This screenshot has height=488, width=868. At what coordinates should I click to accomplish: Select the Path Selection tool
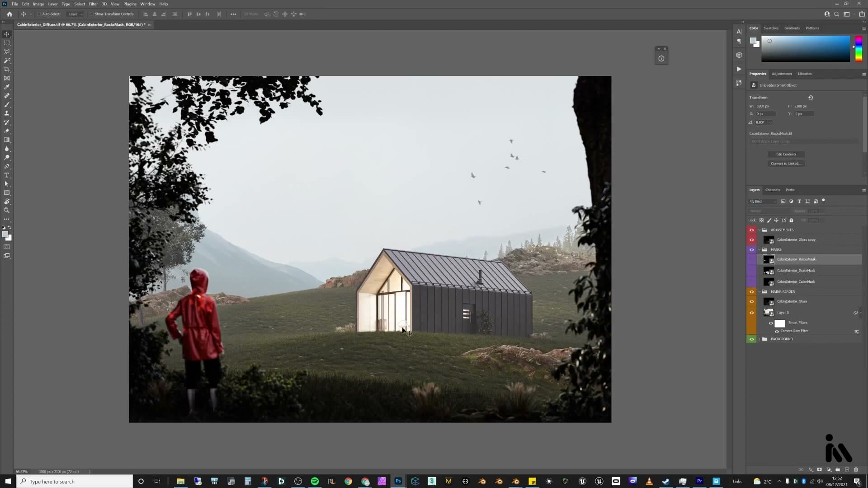click(x=7, y=184)
